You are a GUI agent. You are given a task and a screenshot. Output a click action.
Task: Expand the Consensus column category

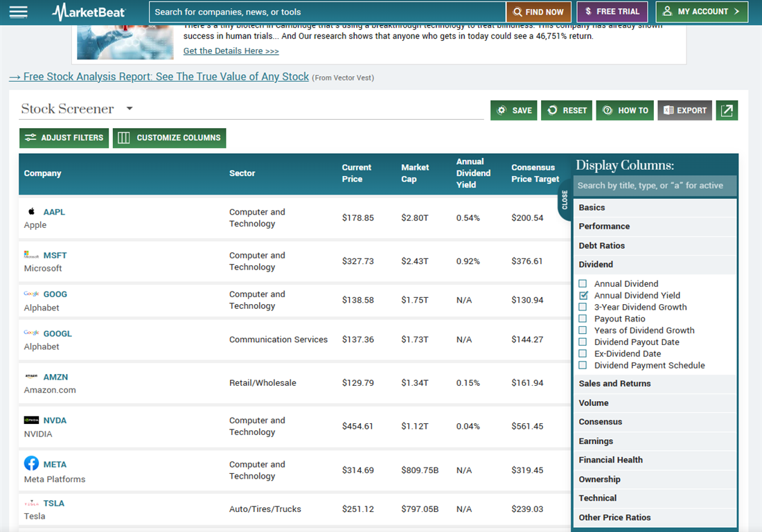click(655, 422)
